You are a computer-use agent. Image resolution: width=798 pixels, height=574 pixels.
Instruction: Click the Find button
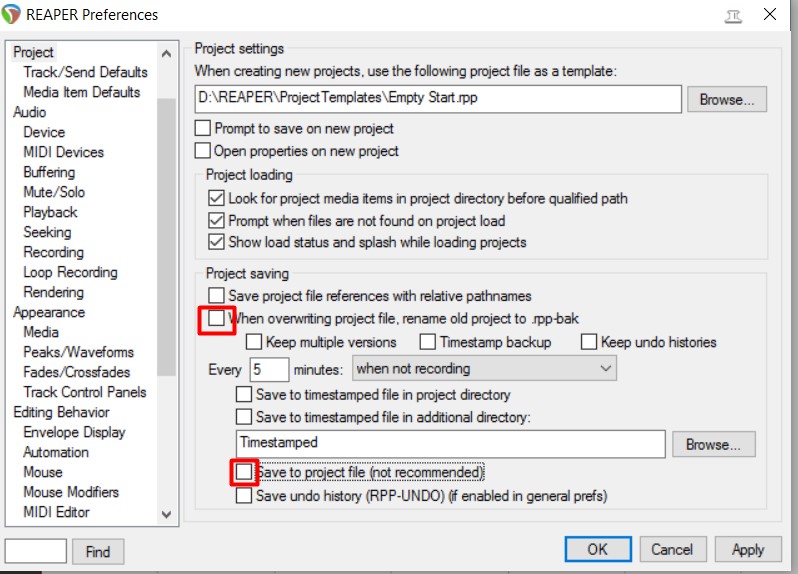point(98,551)
